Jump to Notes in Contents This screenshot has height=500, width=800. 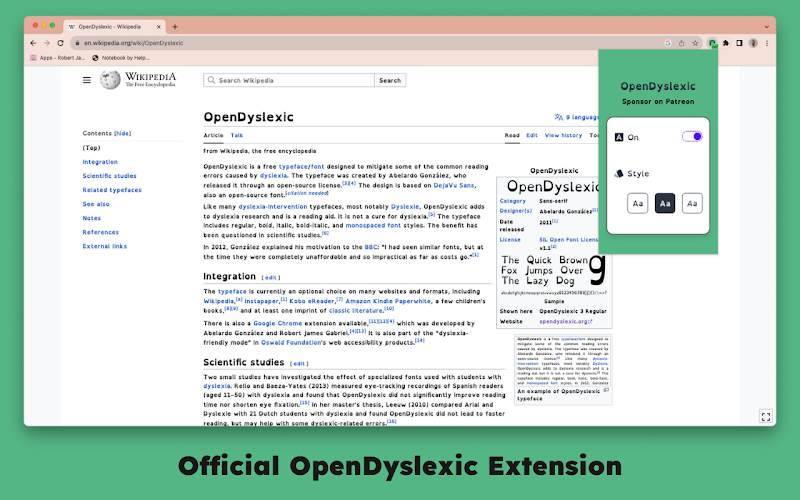click(92, 218)
